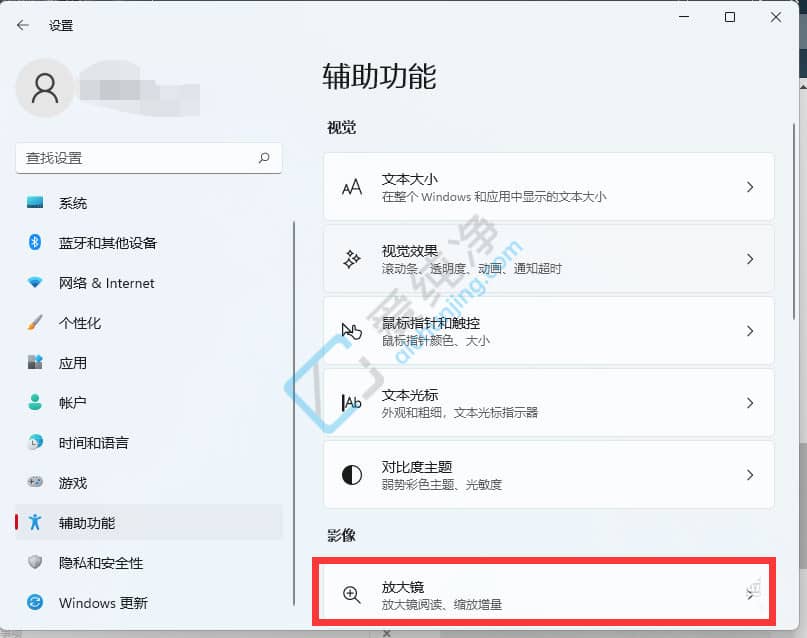The width and height of the screenshot is (807, 638).
Task: Click the sparkle icon for 视觉效果
Action: coord(352,259)
